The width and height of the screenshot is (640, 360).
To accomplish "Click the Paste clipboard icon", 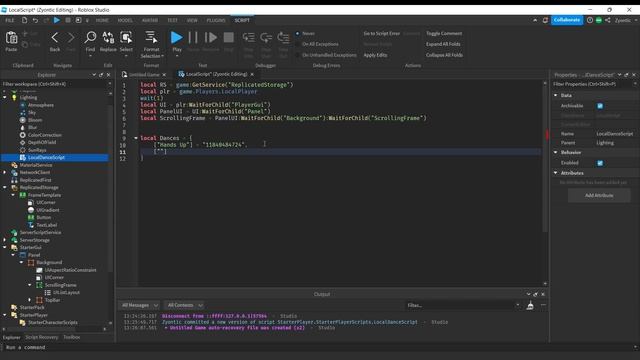I will pyautogui.click(x=11, y=38).
